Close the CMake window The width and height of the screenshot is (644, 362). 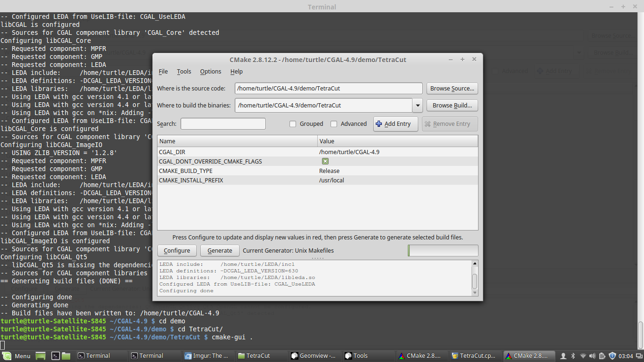tap(474, 59)
